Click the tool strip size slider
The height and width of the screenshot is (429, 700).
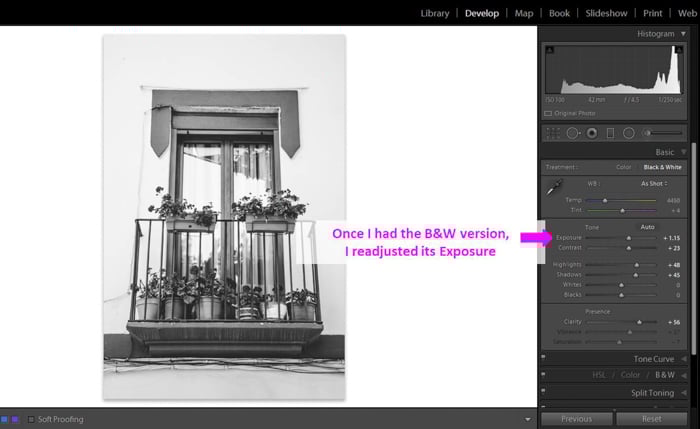tap(665, 133)
